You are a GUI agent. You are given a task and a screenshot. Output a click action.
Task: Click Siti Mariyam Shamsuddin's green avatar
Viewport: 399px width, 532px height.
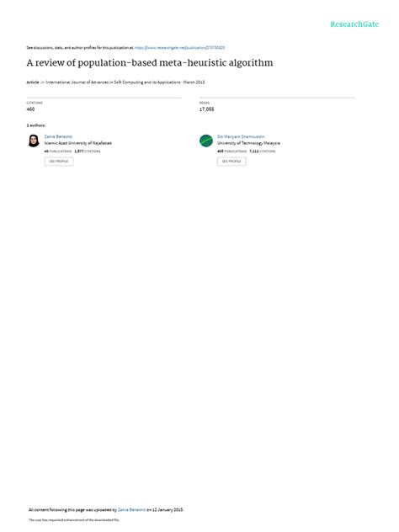tap(206, 141)
